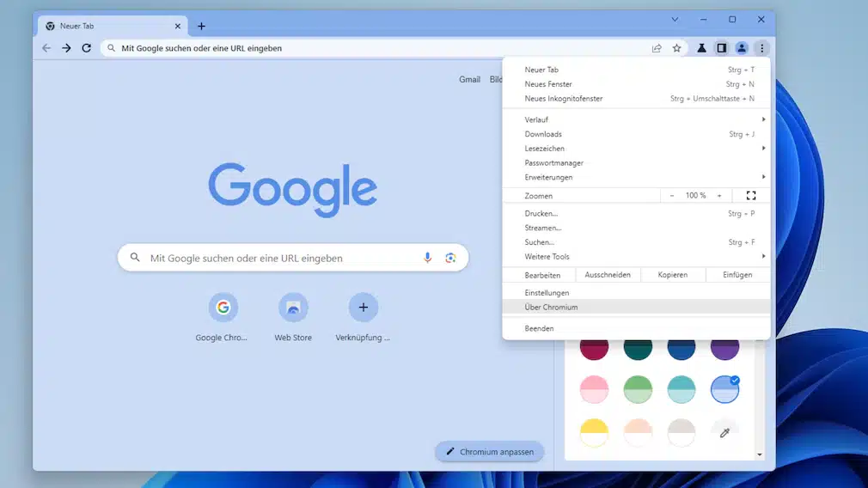
Task: Expand Weitere Tools submenu
Action: pos(636,256)
